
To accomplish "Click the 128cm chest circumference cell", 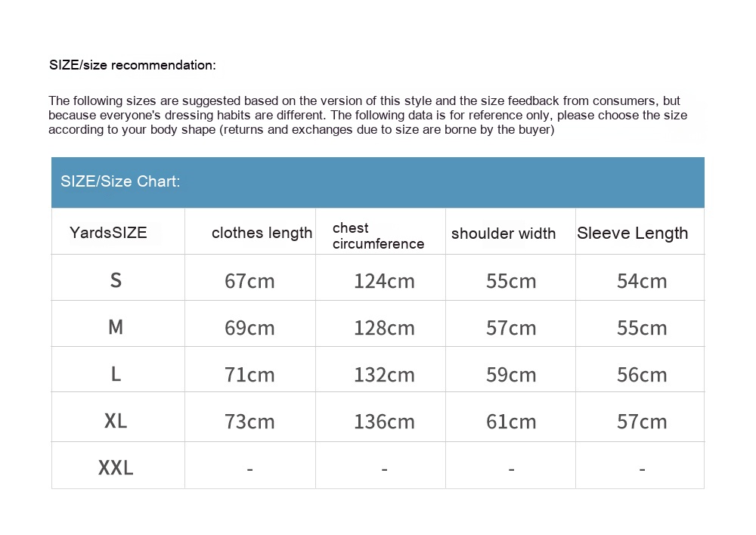I will click(x=384, y=328).
